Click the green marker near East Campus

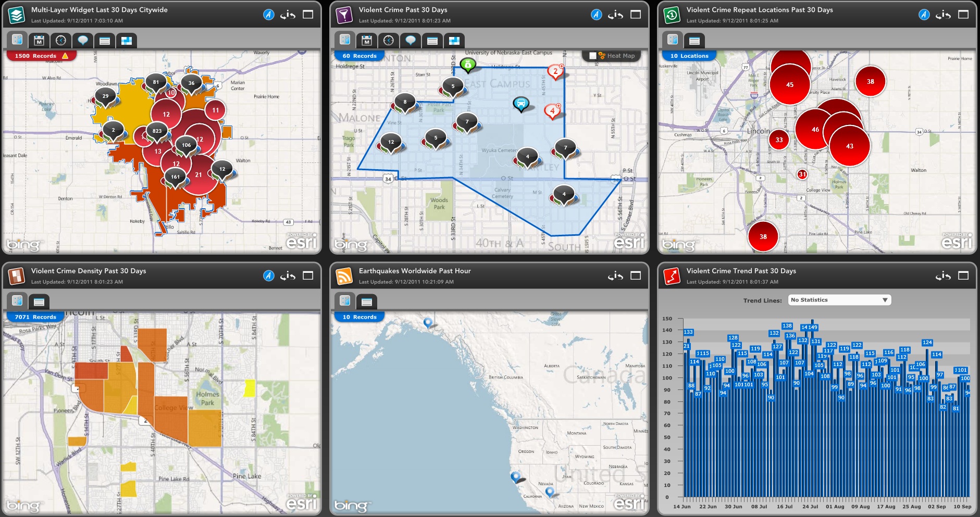click(x=468, y=65)
